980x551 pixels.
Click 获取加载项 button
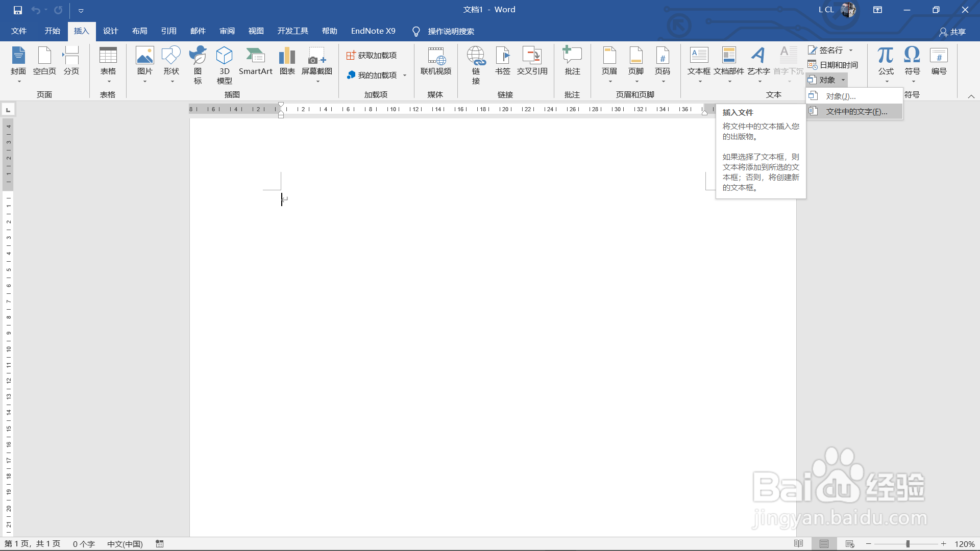click(372, 55)
